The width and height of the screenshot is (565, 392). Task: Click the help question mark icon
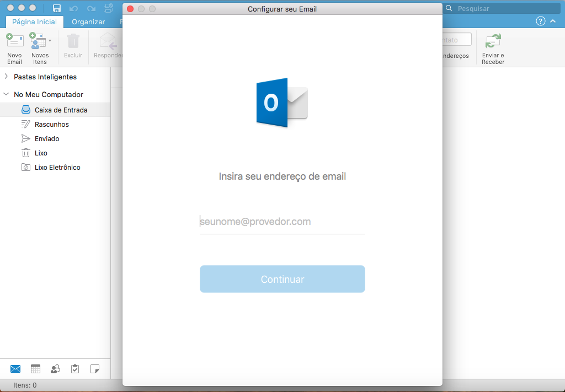tap(540, 22)
